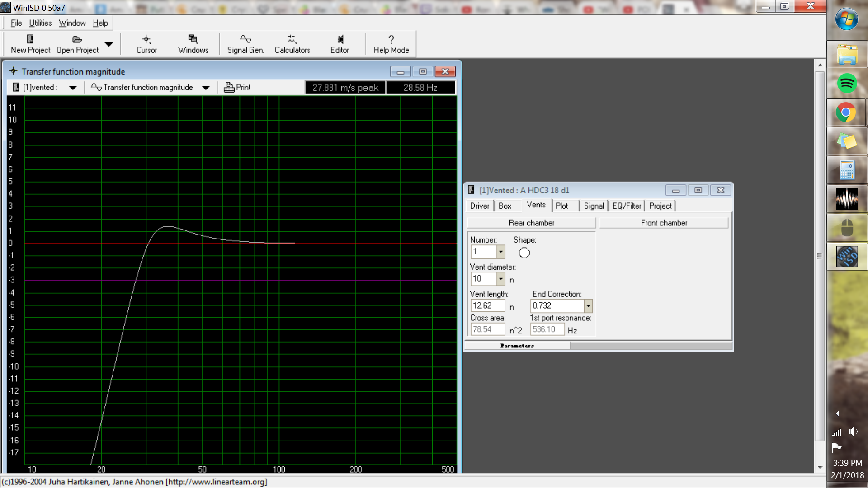Image resolution: width=868 pixels, height=488 pixels.
Task: Expand the vent Number dropdown
Action: click(500, 252)
